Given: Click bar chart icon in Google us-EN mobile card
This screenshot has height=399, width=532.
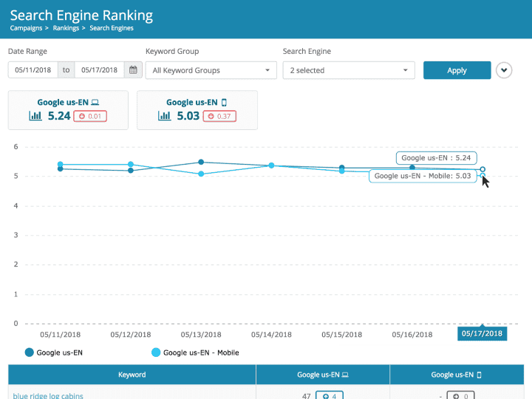Looking at the screenshot, I should [x=165, y=116].
